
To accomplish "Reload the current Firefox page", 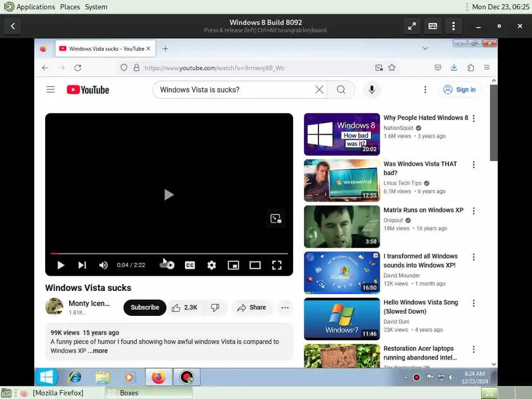I will tap(78, 68).
